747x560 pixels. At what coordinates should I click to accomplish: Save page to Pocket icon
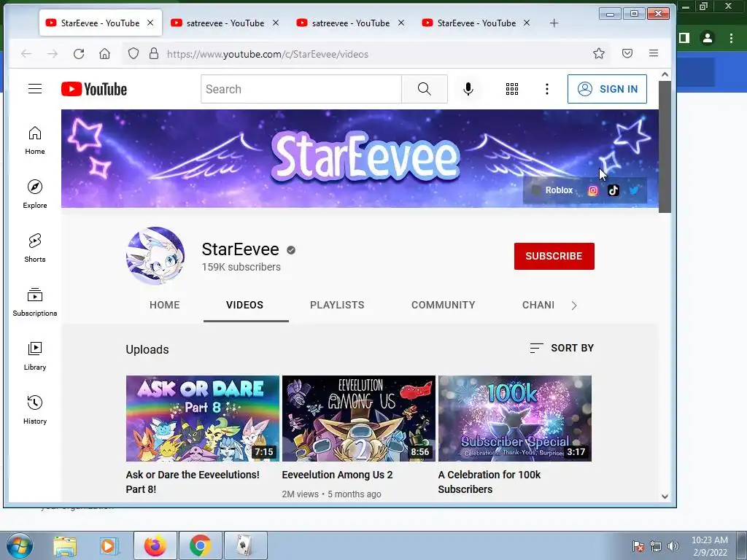pyautogui.click(x=627, y=53)
